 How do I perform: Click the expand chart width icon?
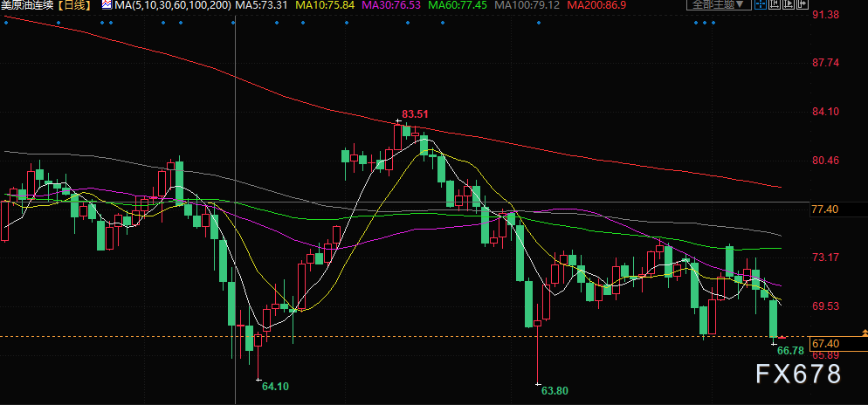(x=803, y=3)
